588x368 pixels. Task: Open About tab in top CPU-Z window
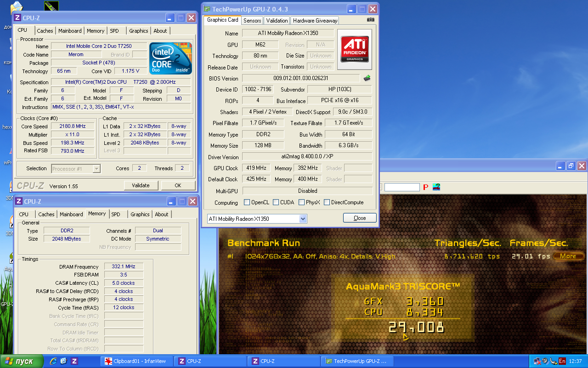pyautogui.click(x=160, y=31)
